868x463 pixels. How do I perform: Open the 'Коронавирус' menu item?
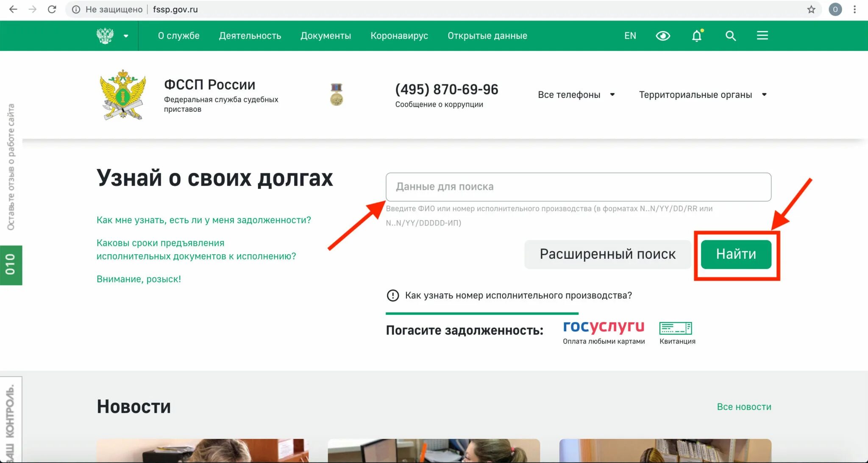399,36
